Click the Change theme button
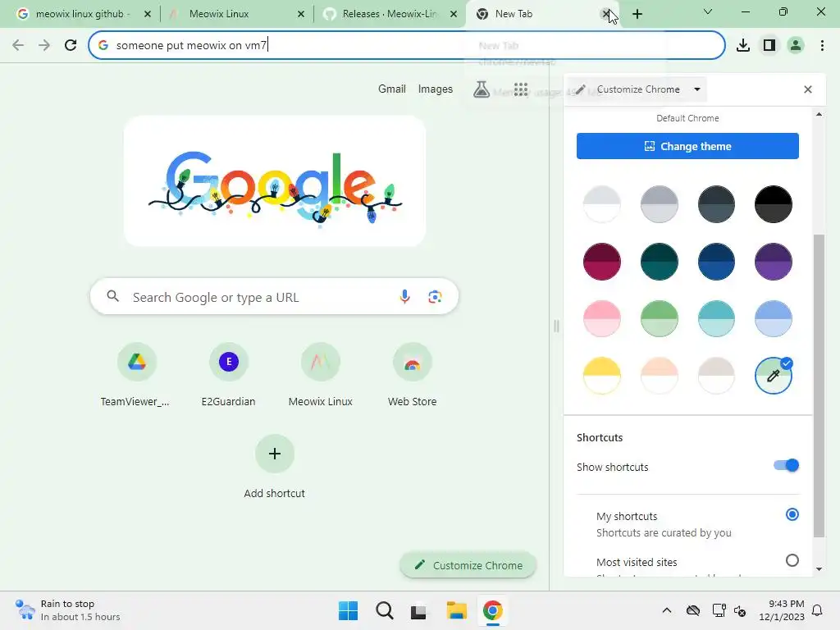Viewport: 840px width, 630px height. 687,146
